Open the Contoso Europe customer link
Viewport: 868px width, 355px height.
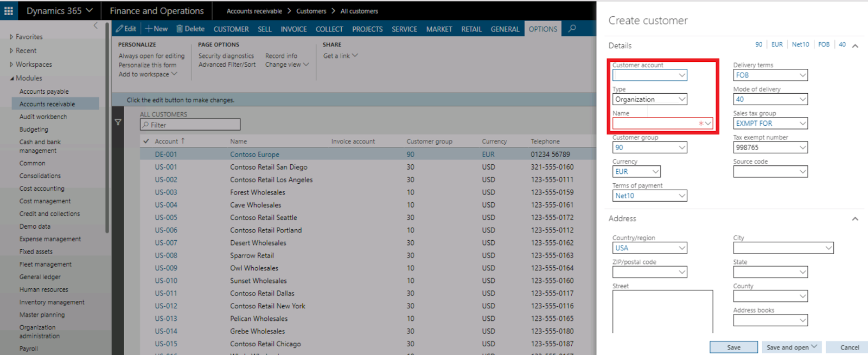[254, 154]
